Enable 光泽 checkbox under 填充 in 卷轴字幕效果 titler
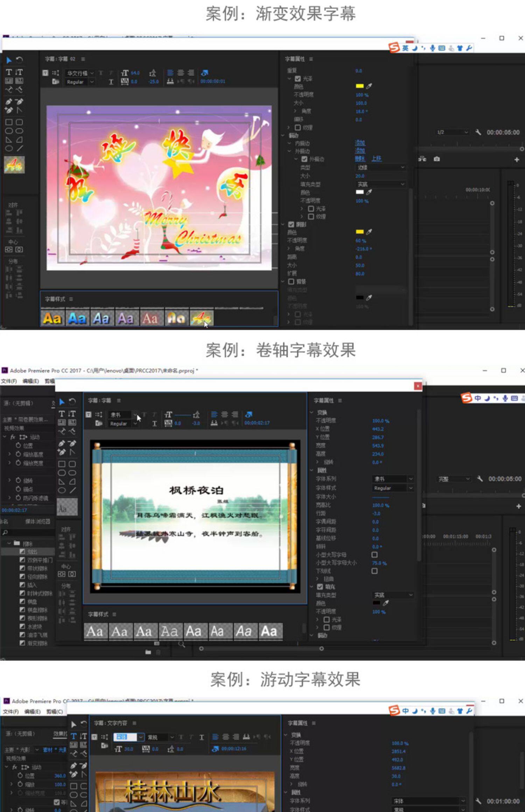The height and width of the screenshot is (812, 525). (327, 619)
